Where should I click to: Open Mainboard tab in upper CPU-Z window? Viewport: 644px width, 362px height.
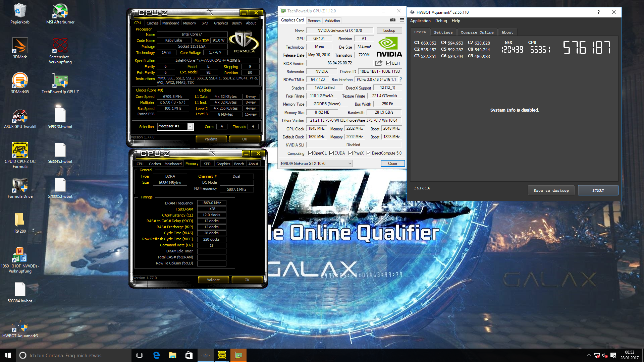coord(171,23)
